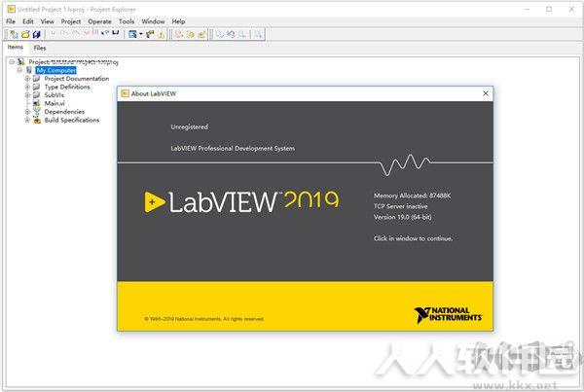This screenshot has width=584, height=392.
Task: Open the Tools menu
Action: click(127, 21)
